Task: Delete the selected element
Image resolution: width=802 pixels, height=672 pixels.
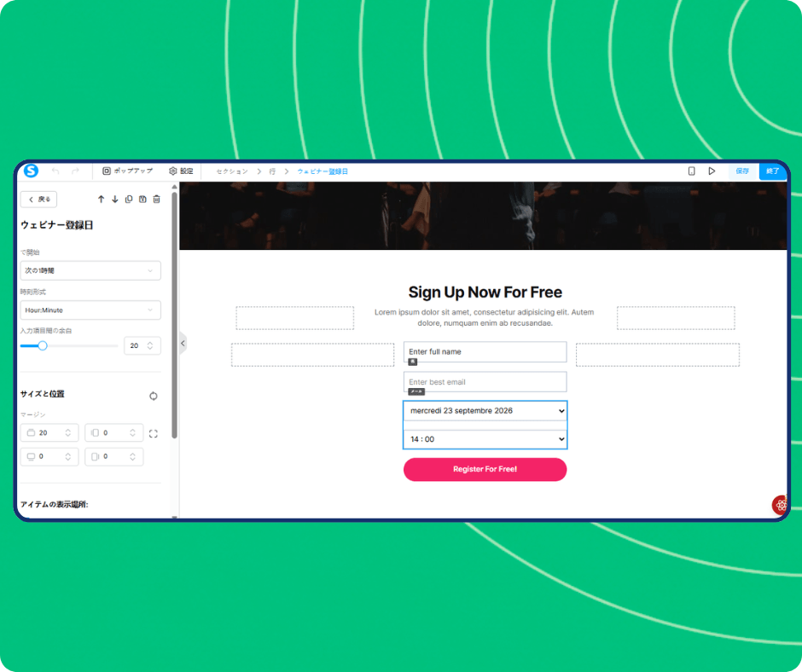Action: point(156,200)
